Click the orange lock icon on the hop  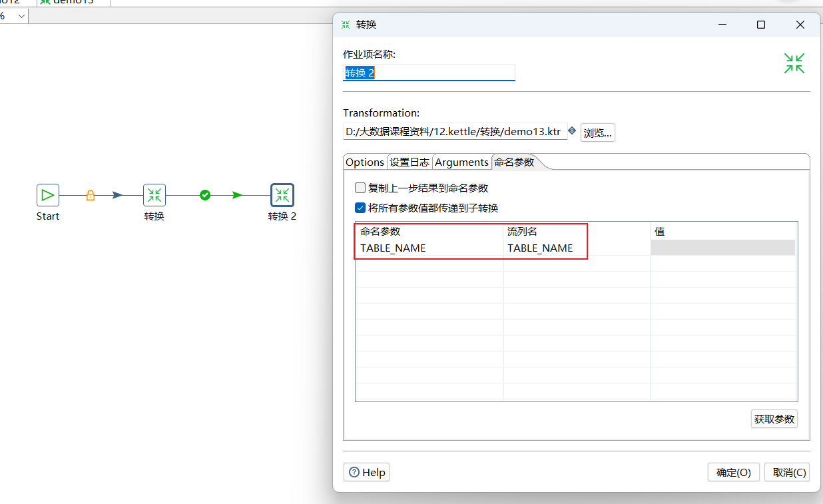[x=91, y=195]
